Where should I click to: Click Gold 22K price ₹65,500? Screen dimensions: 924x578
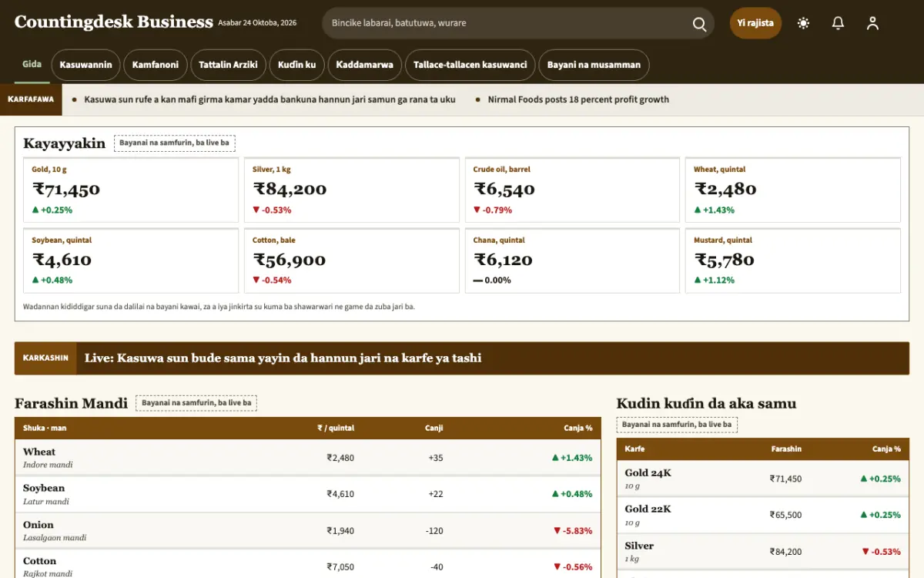(x=785, y=516)
